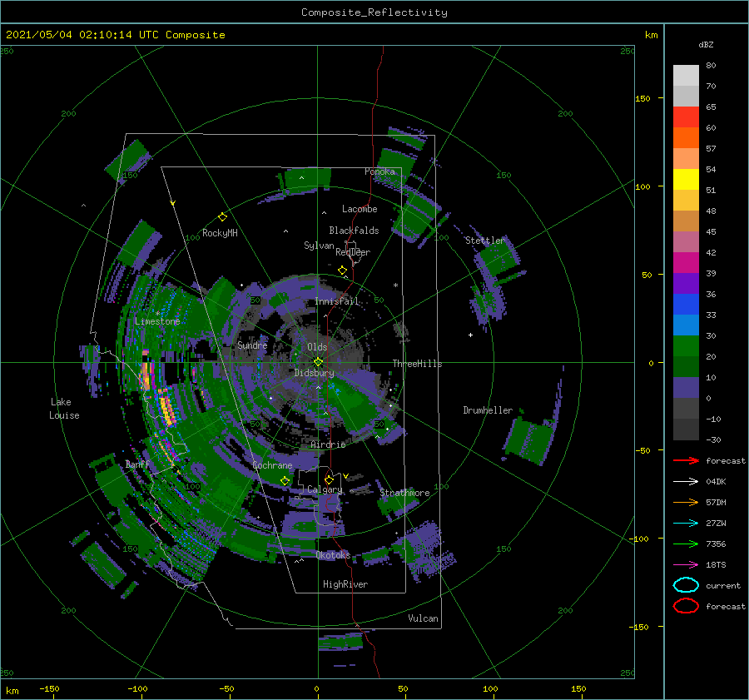Image resolution: width=749 pixels, height=700 pixels.
Task: Click the Cochrane label
Action: (272, 465)
